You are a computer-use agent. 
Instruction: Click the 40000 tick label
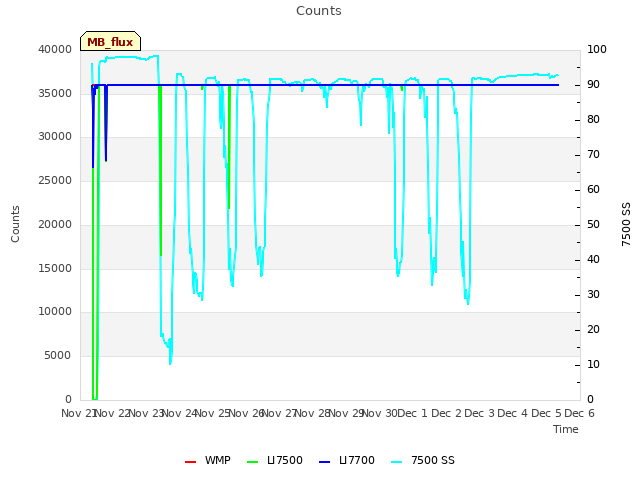click(55, 49)
